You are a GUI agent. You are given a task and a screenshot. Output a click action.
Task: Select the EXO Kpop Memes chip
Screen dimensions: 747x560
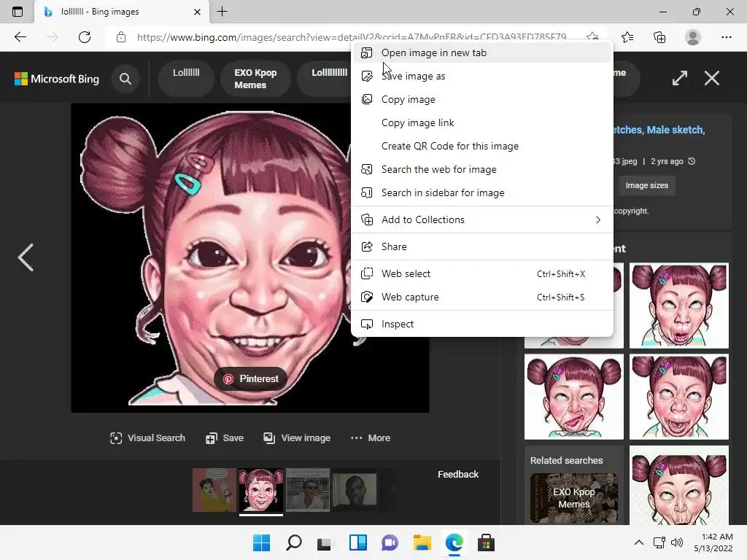(x=255, y=79)
